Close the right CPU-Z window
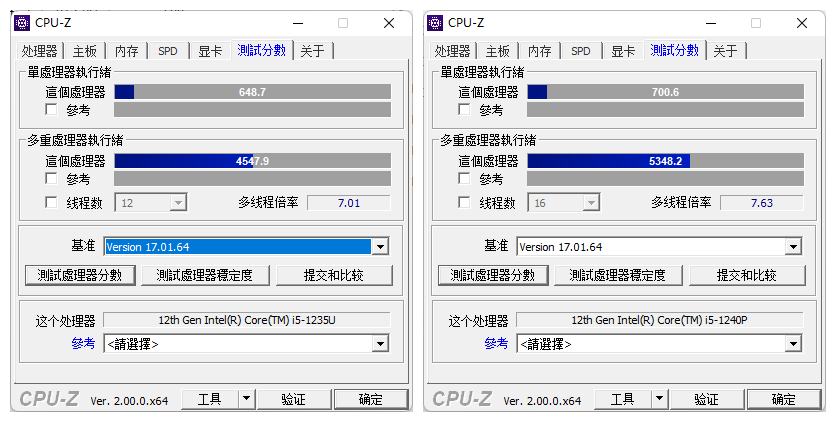 coord(802,23)
